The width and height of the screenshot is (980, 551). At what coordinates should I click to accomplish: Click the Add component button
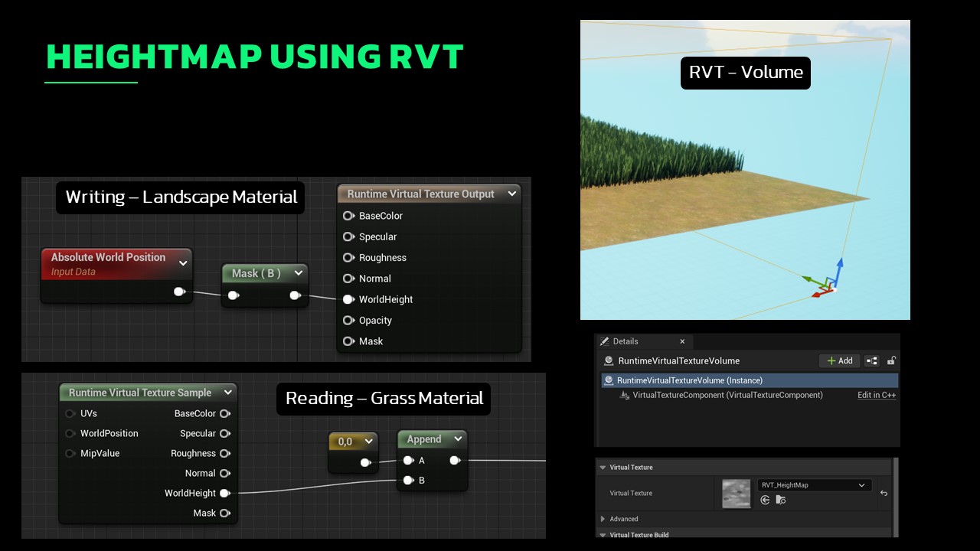(839, 360)
